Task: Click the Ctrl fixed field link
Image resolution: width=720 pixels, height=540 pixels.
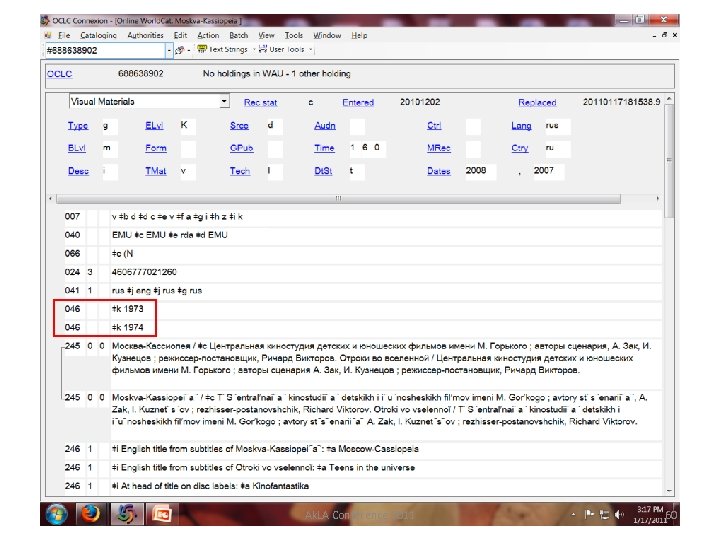Action: [434, 126]
